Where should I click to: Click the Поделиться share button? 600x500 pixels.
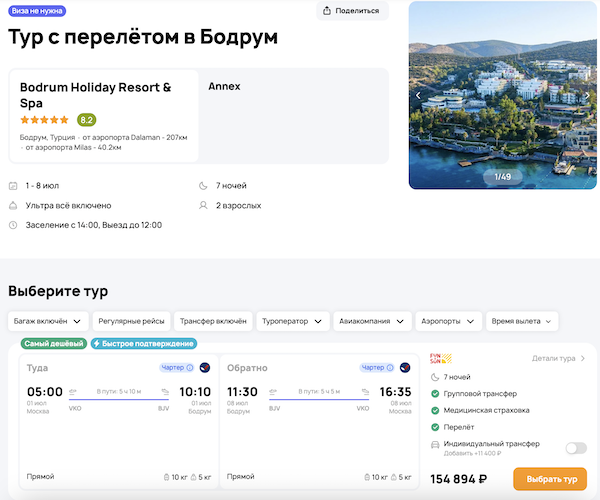coord(352,11)
